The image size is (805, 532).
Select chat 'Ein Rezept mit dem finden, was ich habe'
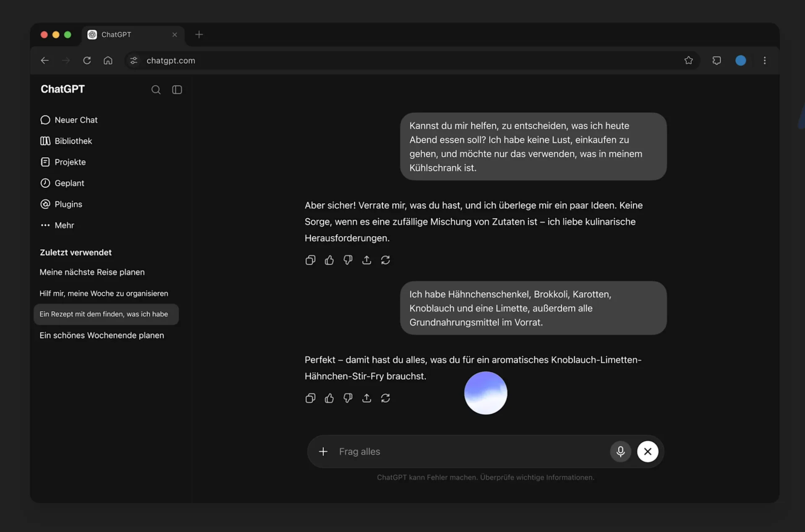106,314
